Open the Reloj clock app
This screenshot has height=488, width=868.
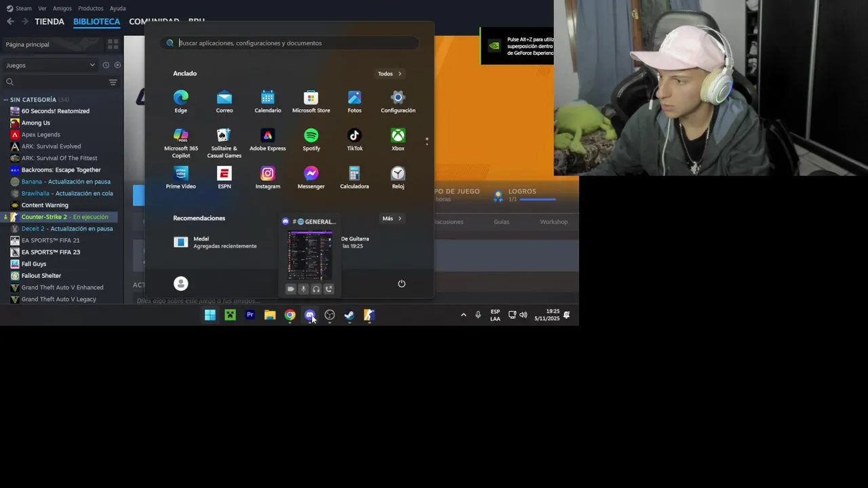point(398,178)
